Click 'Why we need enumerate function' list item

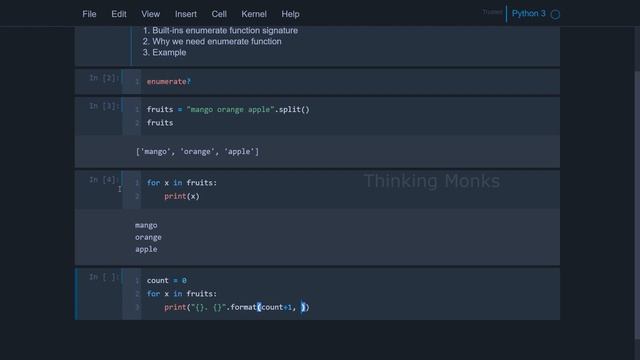(x=217, y=42)
